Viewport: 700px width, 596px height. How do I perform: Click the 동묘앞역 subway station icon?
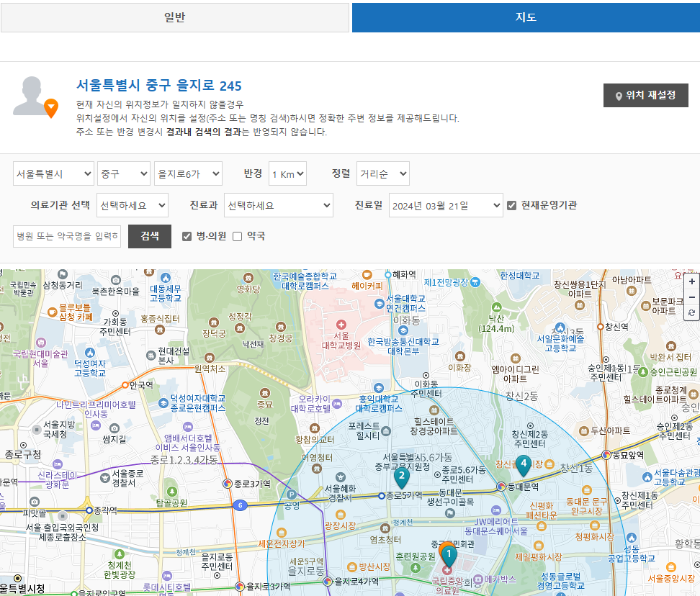pos(606,455)
